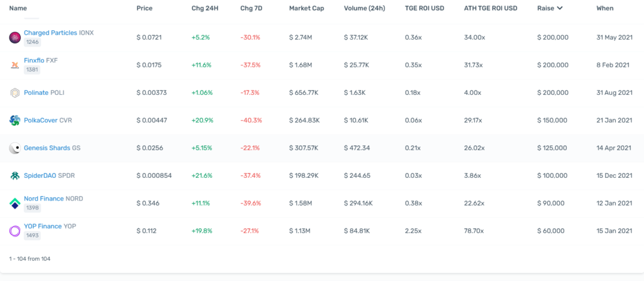Select Charged Particles' $ 2.74M market cap

(301, 37)
